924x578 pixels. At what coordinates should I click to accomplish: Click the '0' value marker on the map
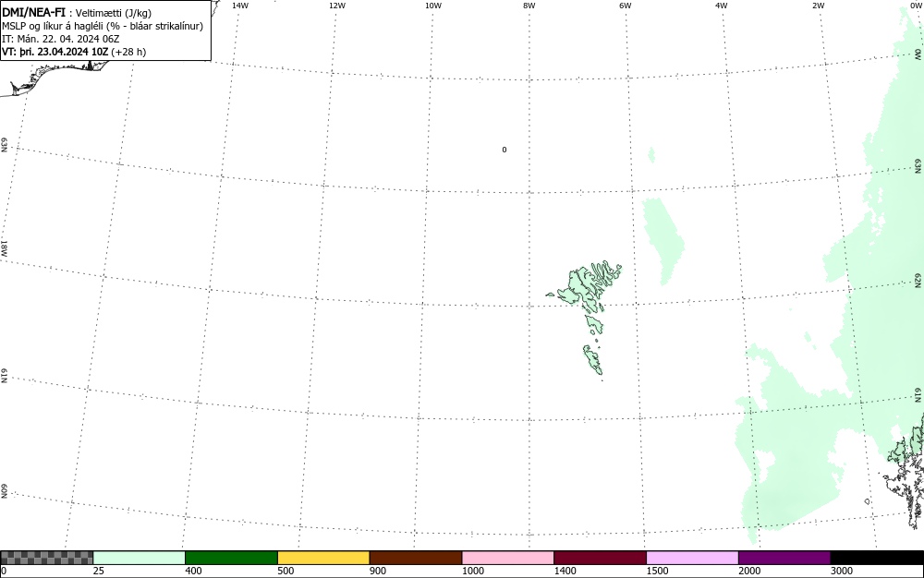coord(504,150)
